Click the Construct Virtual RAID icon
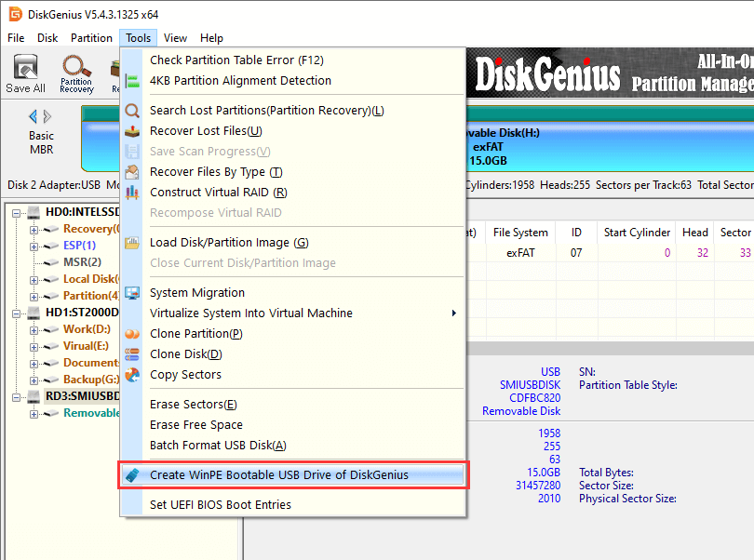754x560 pixels. coord(132,193)
